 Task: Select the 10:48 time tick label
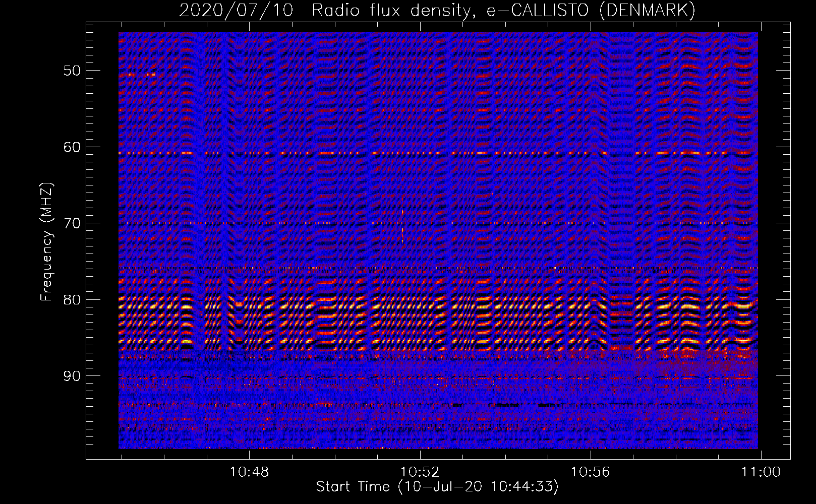point(249,472)
